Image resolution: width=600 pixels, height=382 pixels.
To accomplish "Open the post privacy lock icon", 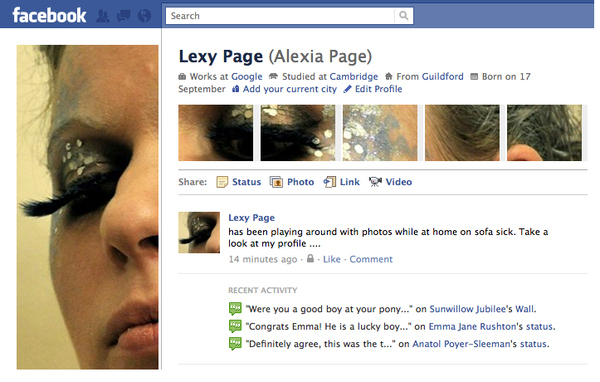I will pyautogui.click(x=310, y=259).
